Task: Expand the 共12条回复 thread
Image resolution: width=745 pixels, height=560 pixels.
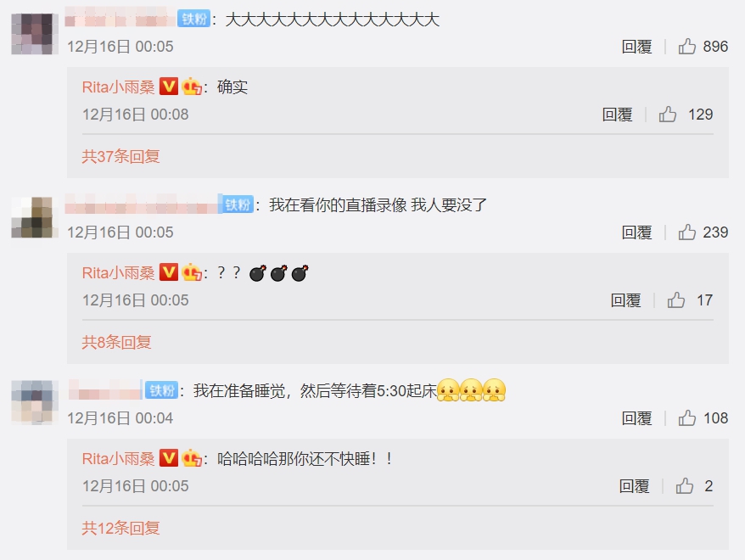Action: click(120, 527)
